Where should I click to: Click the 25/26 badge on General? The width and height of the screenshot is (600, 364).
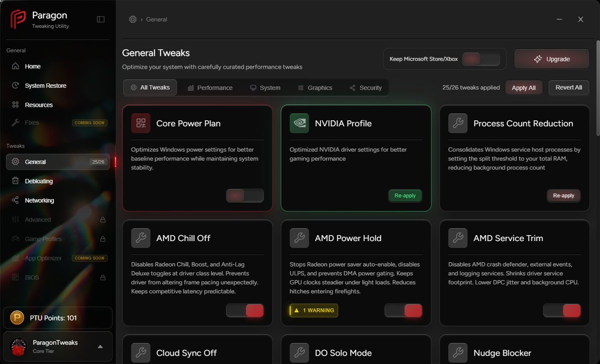pos(98,162)
